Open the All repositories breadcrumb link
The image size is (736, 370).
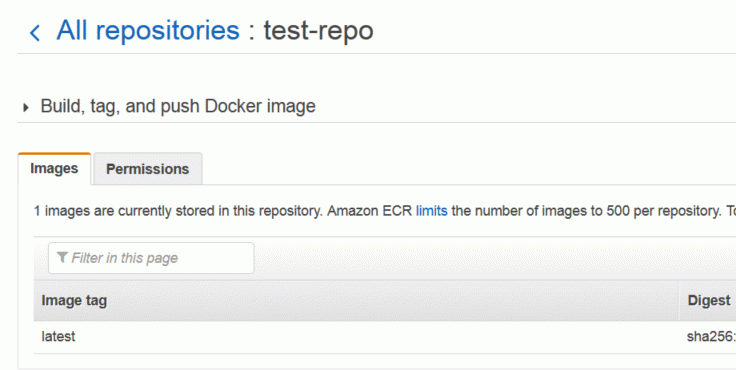click(x=148, y=31)
